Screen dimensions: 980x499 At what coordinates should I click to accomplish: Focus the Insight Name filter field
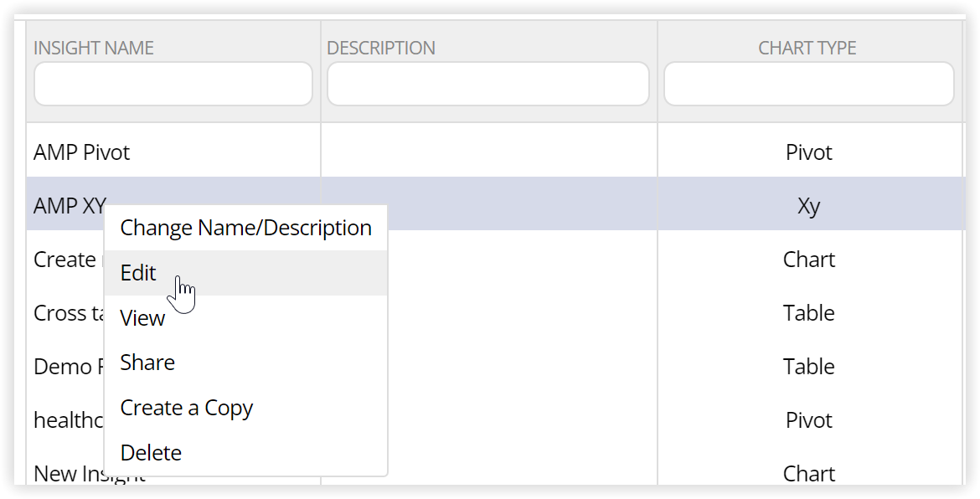[173, 85]
